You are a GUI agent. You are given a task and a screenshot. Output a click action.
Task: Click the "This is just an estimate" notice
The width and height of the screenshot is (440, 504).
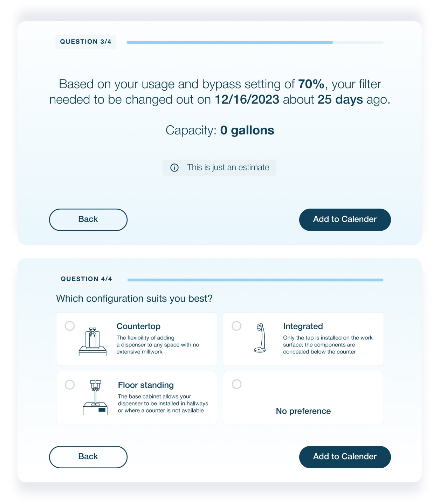[x=228, y=168]
